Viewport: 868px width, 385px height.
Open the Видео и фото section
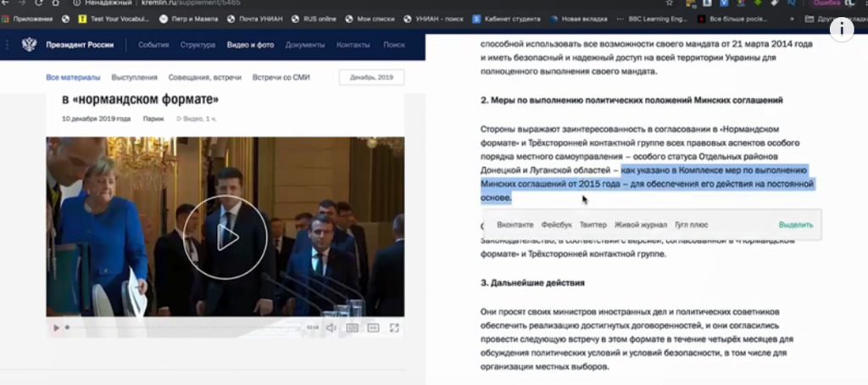coord(250,45)
